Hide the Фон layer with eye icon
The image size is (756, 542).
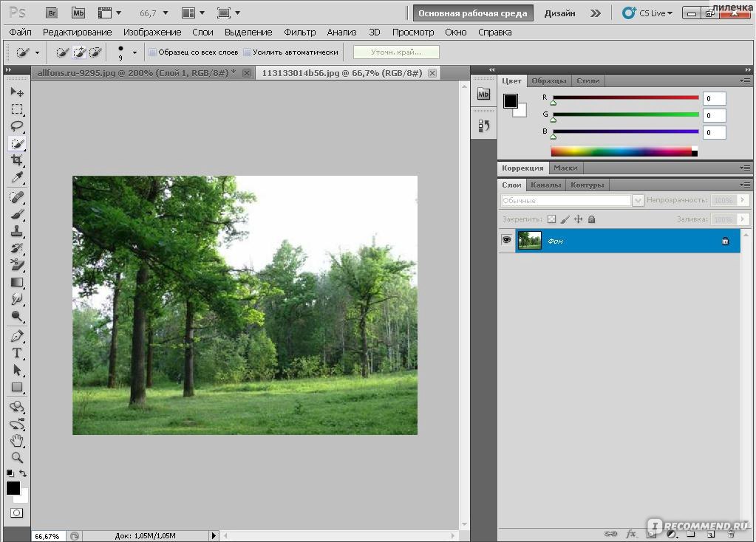coord(506,240)
